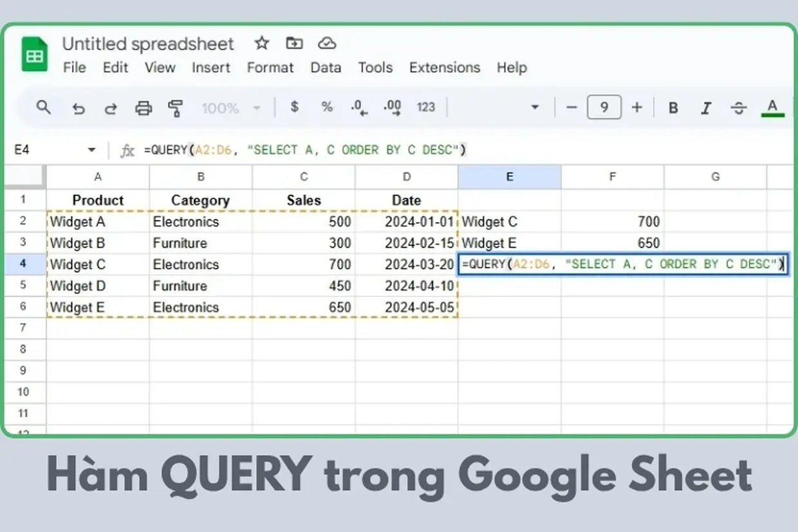Open the text color picker
798x532 pixels.
[773, 107]
